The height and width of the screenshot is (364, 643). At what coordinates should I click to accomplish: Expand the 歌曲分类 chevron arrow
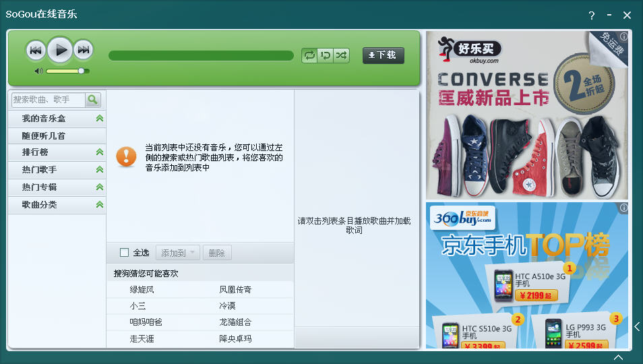click(99, 204)
